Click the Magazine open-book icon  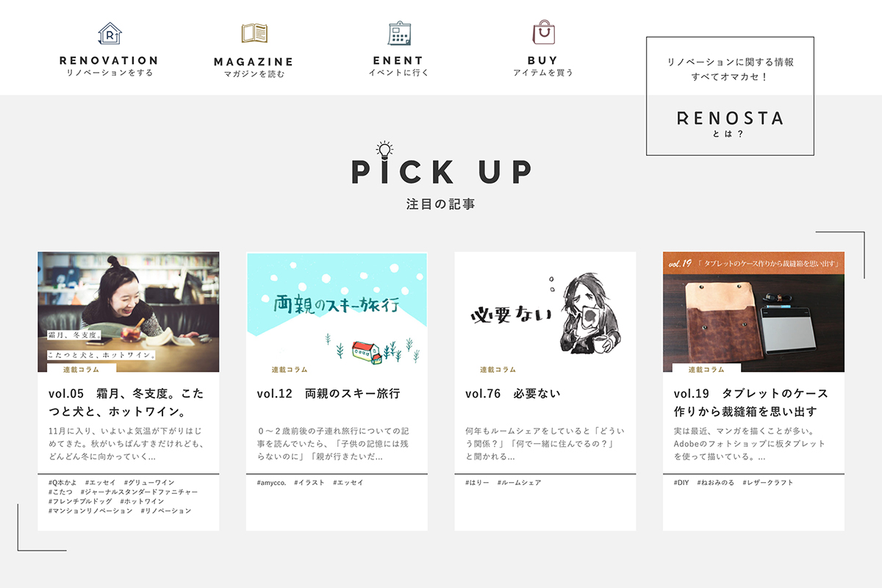pos(254,33)
